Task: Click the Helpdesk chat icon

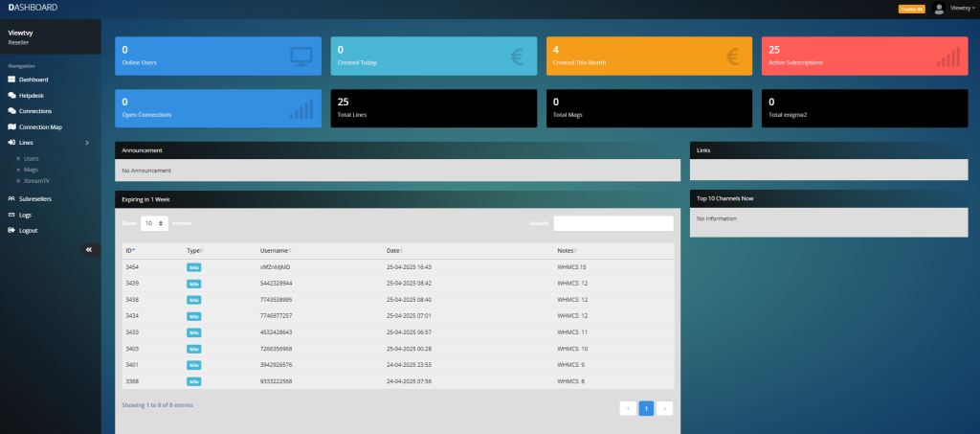Action: coord(11,96)
